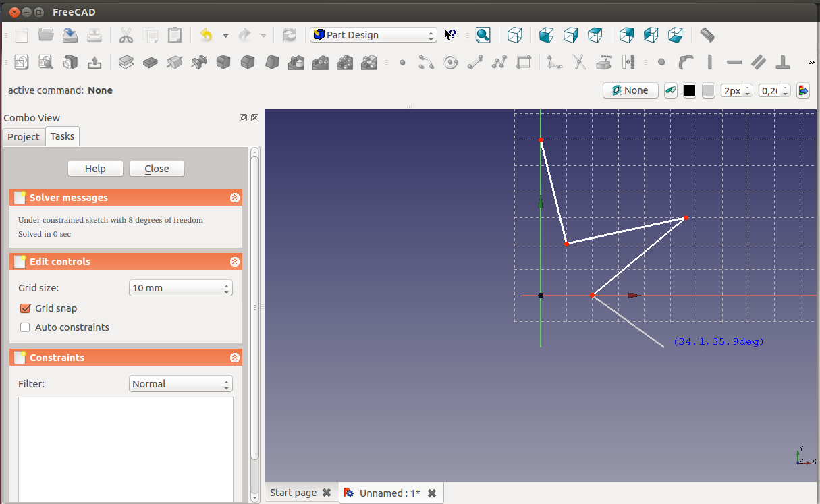The width and height of the screenshot is (820, 504).
Task: Click the Close button in Tasks panel
Action: [x=157, y=169]
